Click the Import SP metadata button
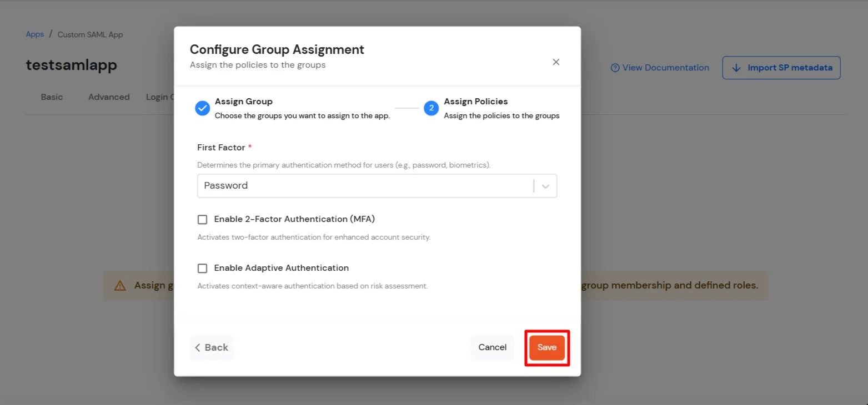Image resolution: width=868 pixels, height=405 pixels. click(781, 67)
